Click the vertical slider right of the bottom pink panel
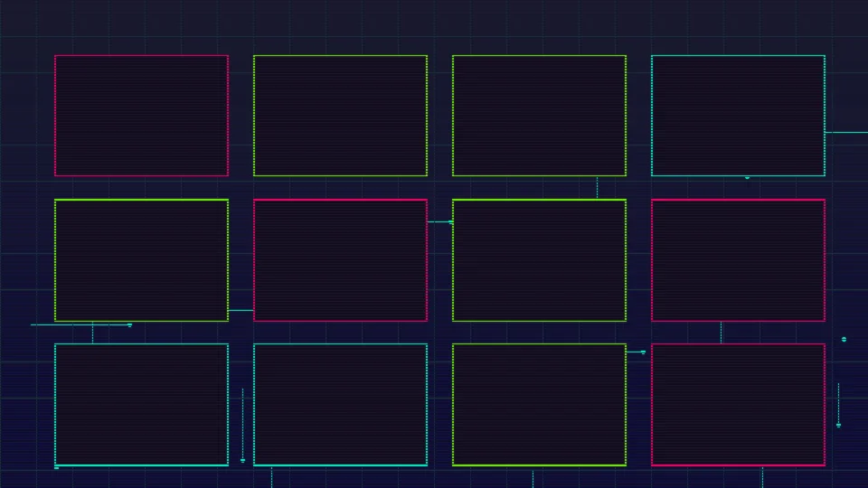Viewport: 868px width, 488px height. click(x=838, y=405)
